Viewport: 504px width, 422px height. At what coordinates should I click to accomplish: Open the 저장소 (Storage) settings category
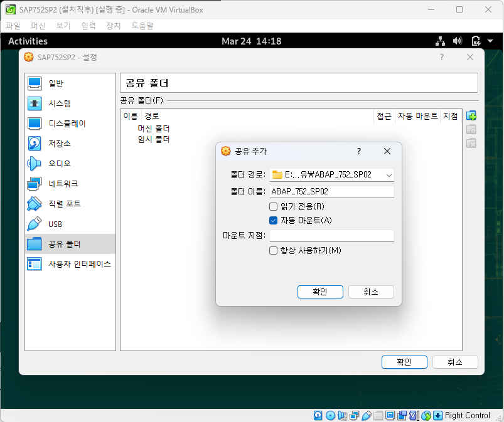(x=70, y=144)
